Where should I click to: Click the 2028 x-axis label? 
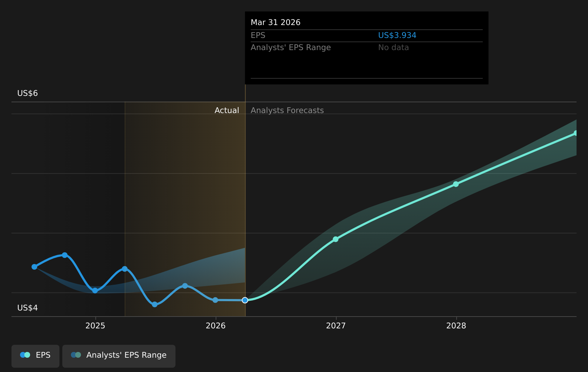(x=456, y=326)
